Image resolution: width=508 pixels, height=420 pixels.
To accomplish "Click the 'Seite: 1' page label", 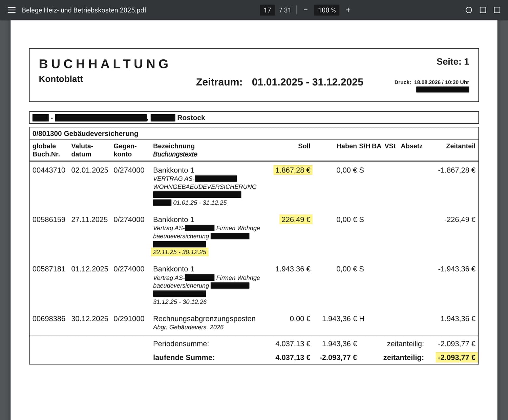I will pos(453,62).
